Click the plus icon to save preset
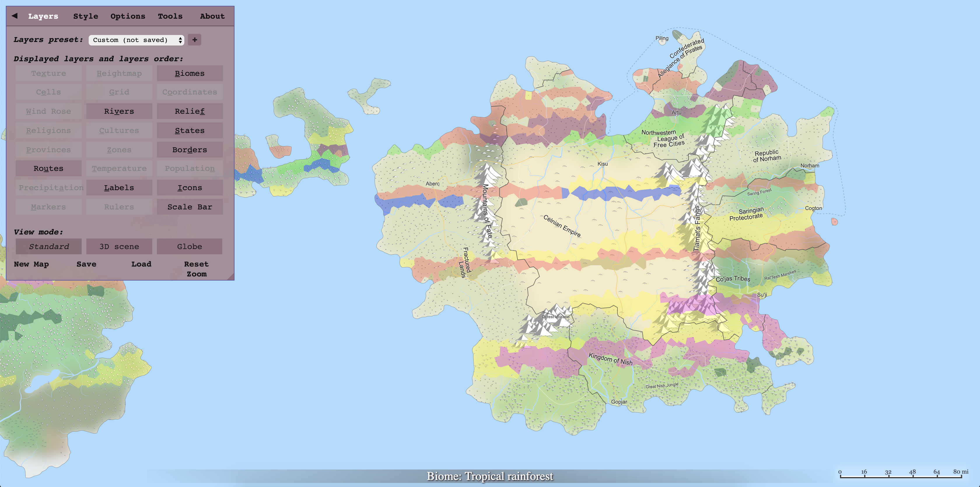 pyautogui.click(x=195, y=40)
